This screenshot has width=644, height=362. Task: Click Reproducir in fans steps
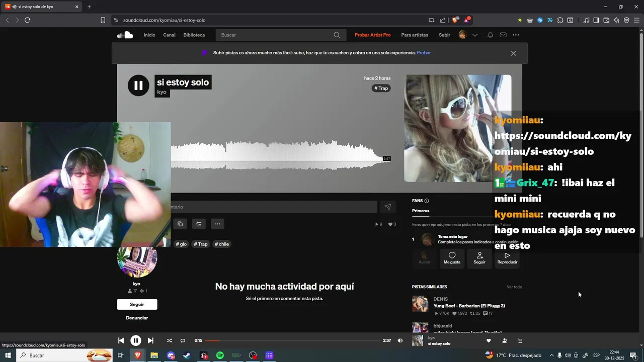507,258
